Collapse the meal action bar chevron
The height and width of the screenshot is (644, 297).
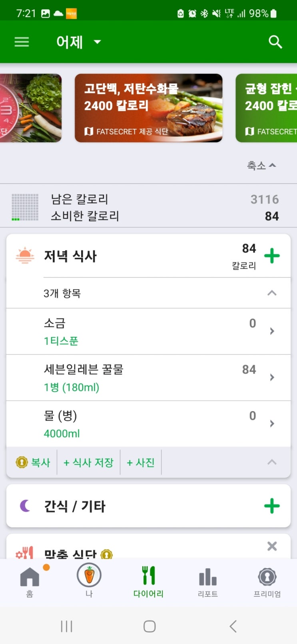pyautogui.click(x=272, y=462)
